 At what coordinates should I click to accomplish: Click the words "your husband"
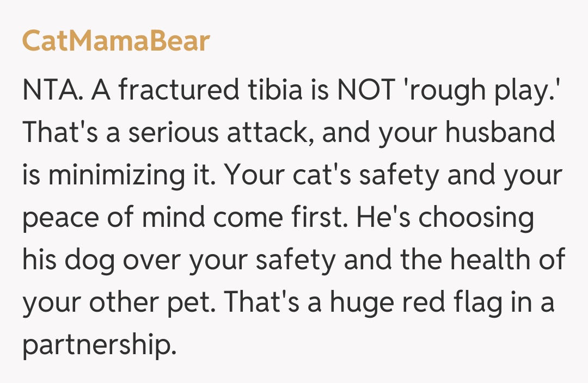pos(467,133)
